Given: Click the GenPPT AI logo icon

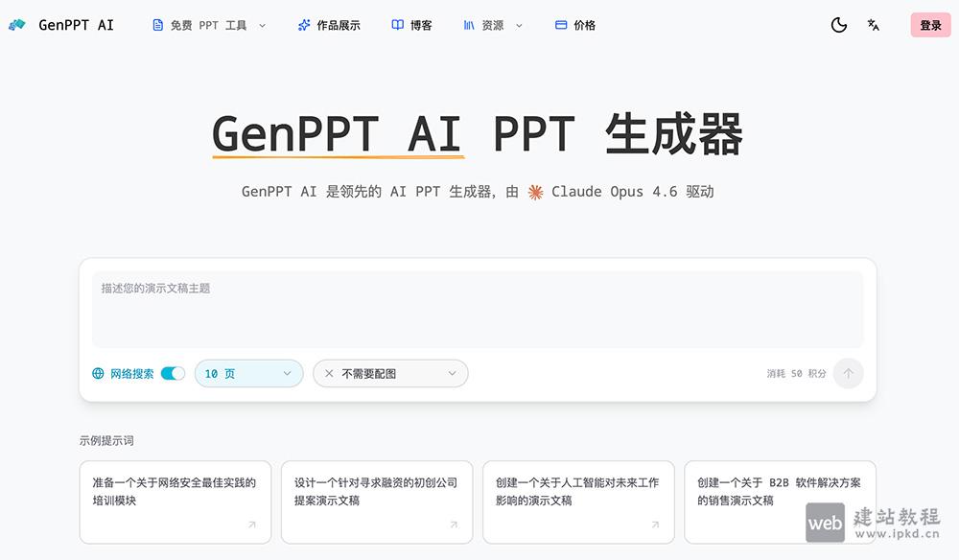Looking at the screenshot, I should pos(19,25).
